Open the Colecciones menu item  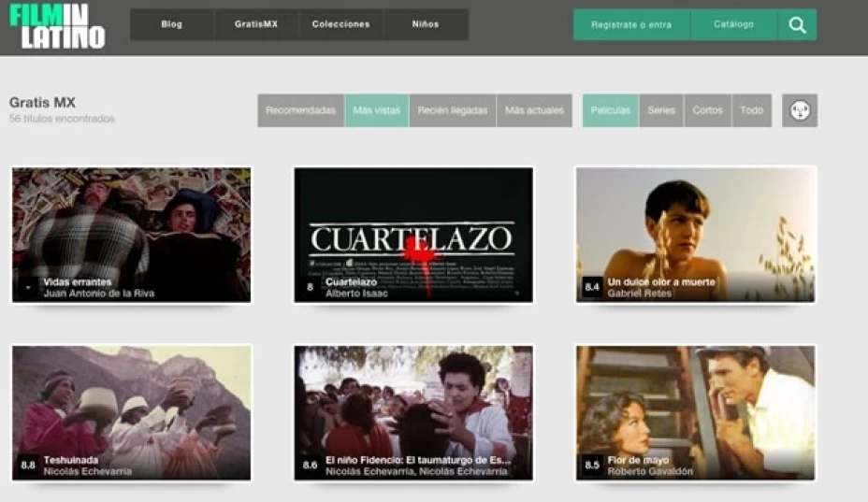(340, 24)
